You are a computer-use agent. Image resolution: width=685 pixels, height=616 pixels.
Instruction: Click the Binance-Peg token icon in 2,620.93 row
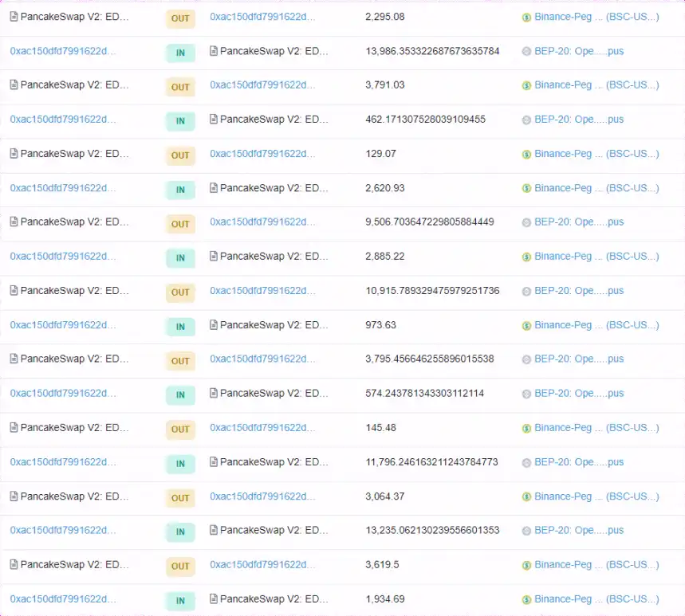click(526, 188)
